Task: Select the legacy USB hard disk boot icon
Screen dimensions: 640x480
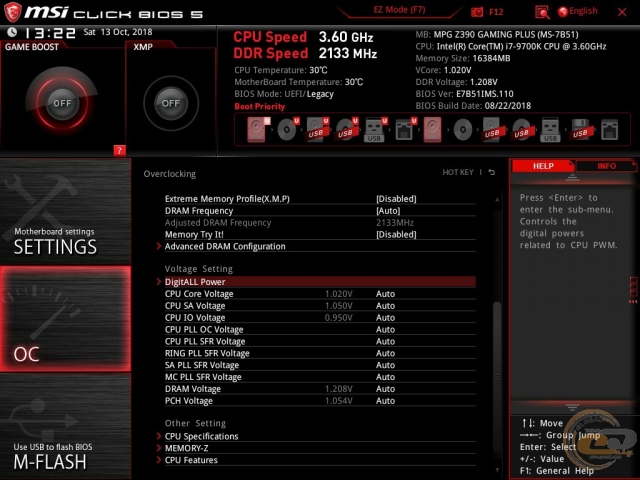Action: pos(492,130)
